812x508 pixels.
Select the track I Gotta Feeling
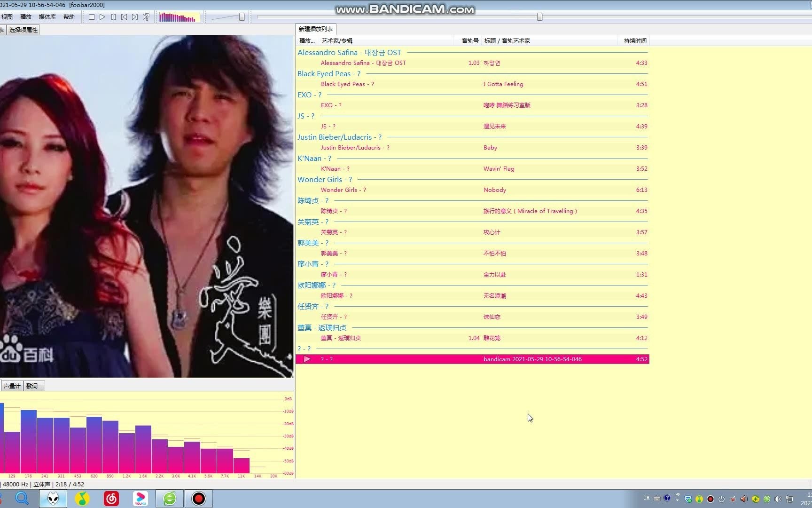coord(472,84)
